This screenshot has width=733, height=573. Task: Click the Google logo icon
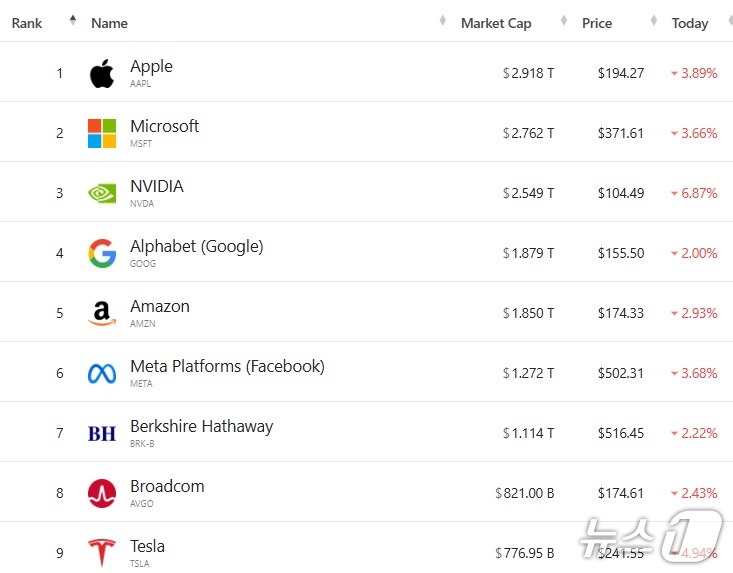tap(102, 253)
